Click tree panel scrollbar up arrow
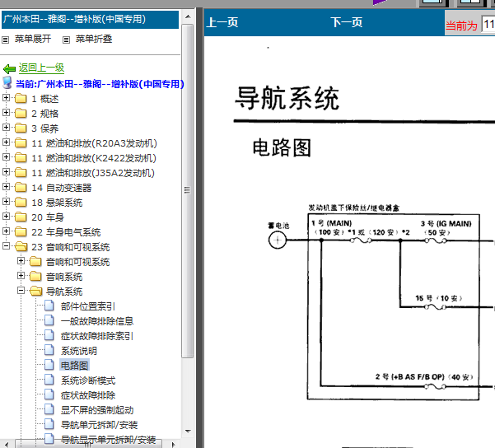The image size is (495, 448). click(188, 16)
